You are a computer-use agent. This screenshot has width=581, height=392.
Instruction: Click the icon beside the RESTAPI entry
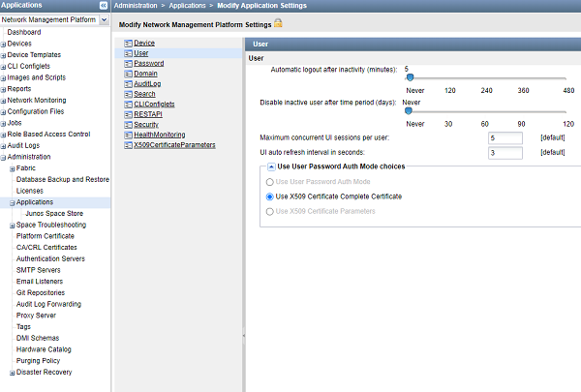click(128, 114)
